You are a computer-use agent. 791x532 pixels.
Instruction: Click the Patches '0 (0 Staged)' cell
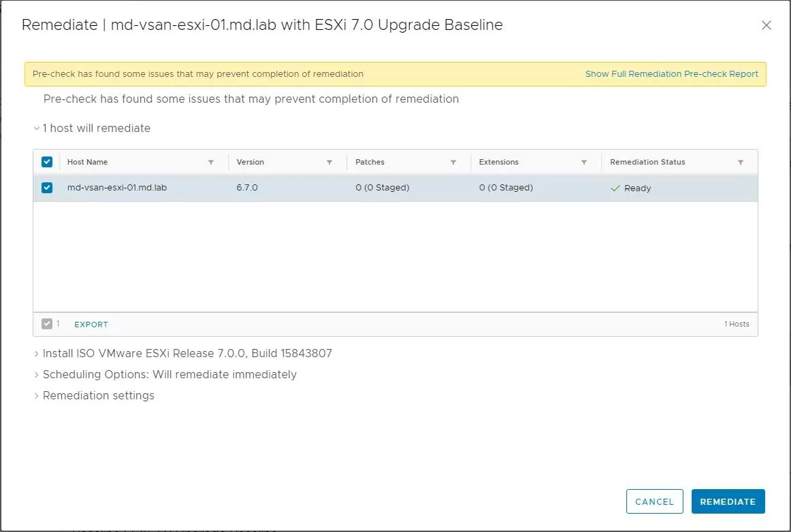(x=383, y=188)
